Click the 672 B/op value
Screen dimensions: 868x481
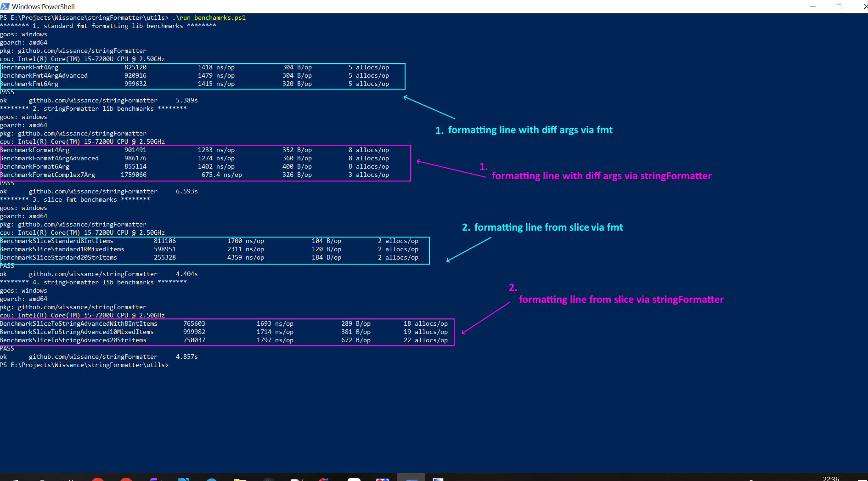(356, 340)
